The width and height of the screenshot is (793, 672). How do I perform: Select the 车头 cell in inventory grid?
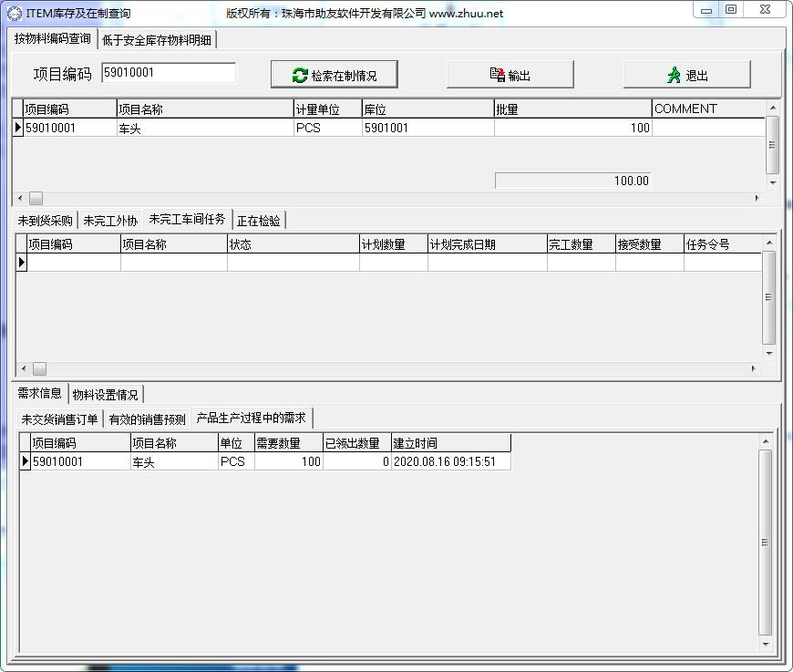click(x=205, y=128)
